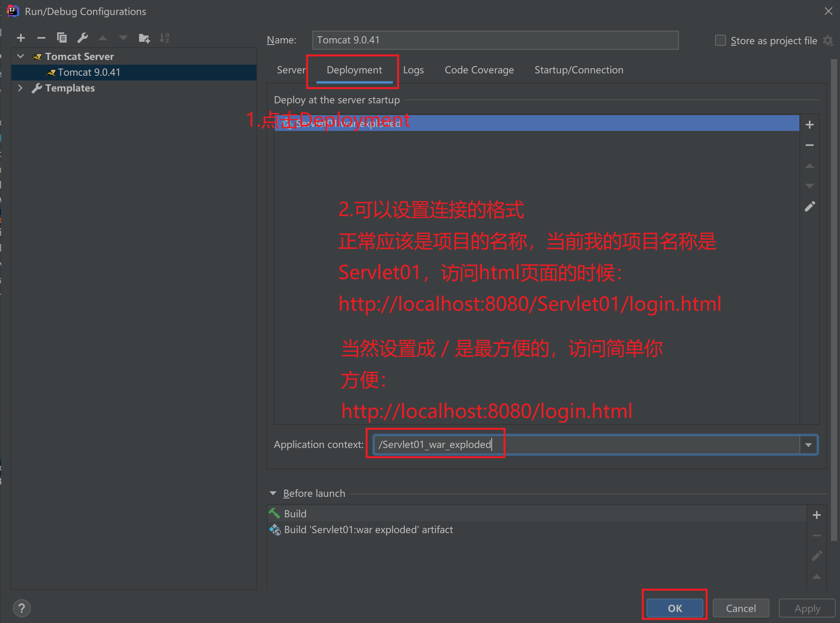Create a new configuration folder
The width and height of the screenshot is (840, 623).
tap(144, 38)
